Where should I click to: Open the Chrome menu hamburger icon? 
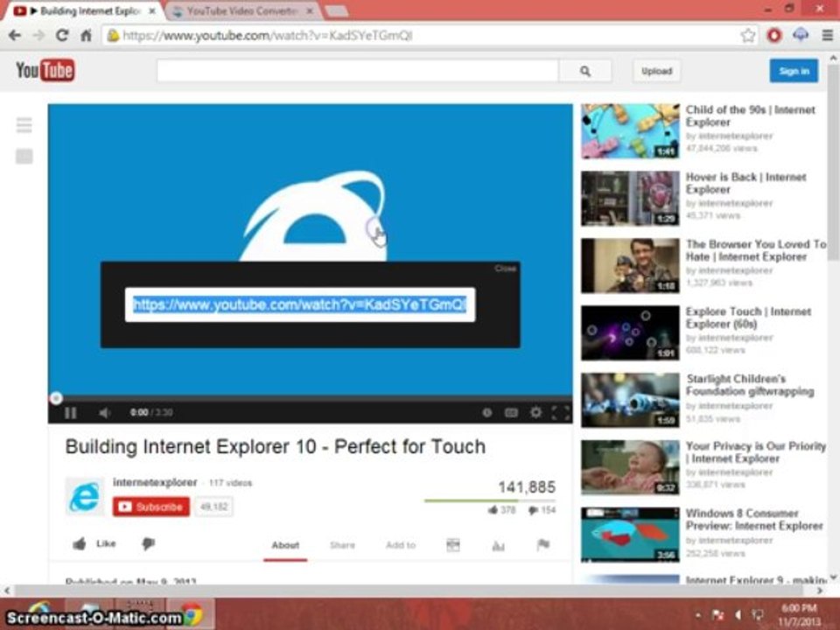827,36
